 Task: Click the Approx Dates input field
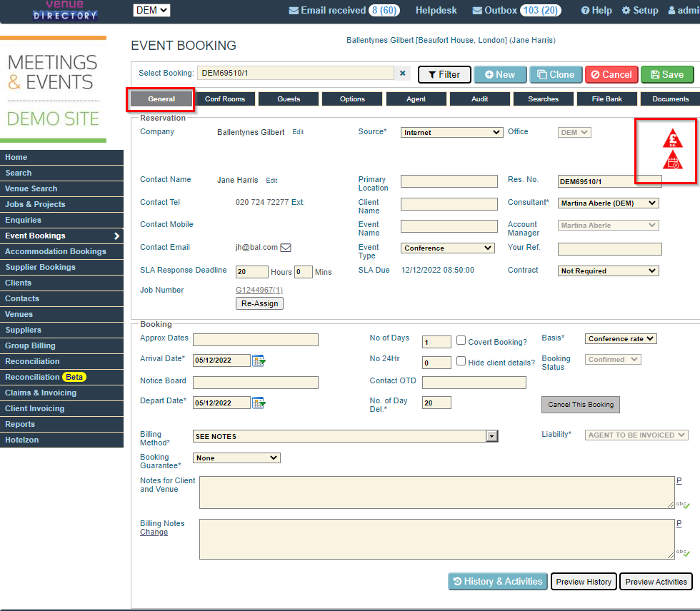[256, 340]
